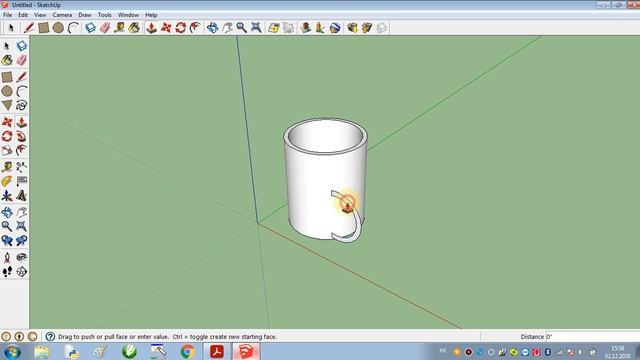Pick the Paint Bucket in top toolbar
Image resolution: width=640 pixels, height=360 pixels.
coord(134,28)
